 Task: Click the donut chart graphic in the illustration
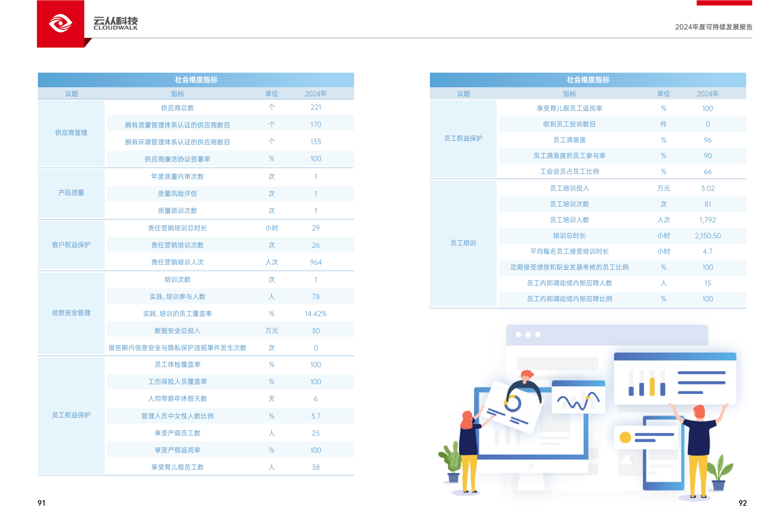point(513,403)
